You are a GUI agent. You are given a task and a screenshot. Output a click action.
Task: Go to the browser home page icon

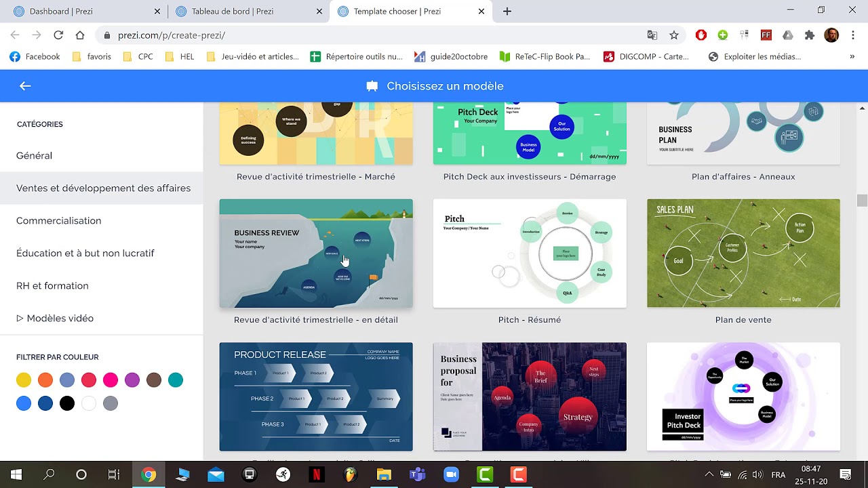80,35
